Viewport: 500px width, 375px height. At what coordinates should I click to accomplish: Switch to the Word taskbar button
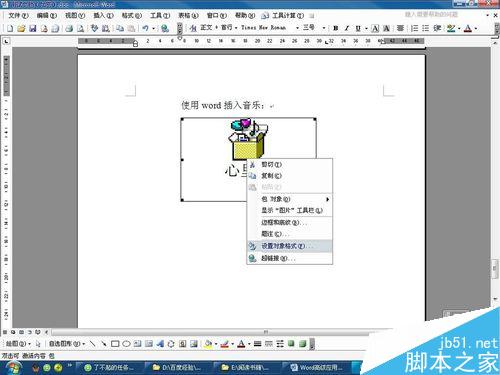click(318, 368)
